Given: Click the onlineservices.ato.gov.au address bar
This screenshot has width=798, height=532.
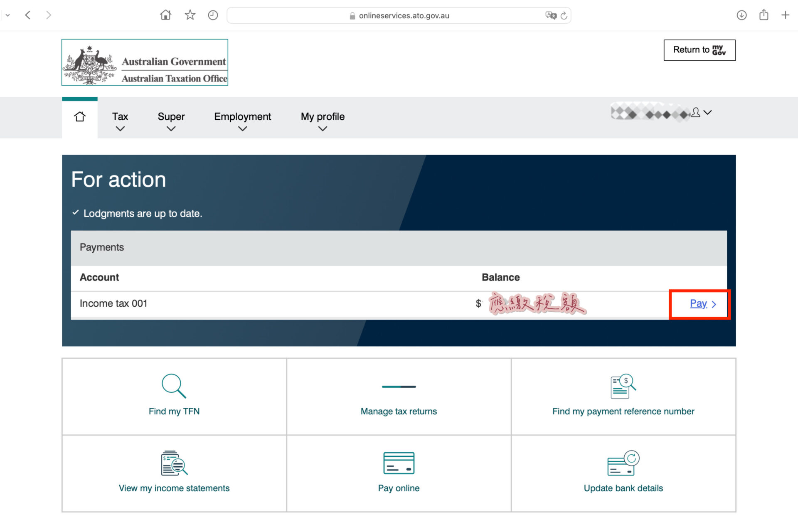Looking at the screenshot, I should [x=399, y=15].
